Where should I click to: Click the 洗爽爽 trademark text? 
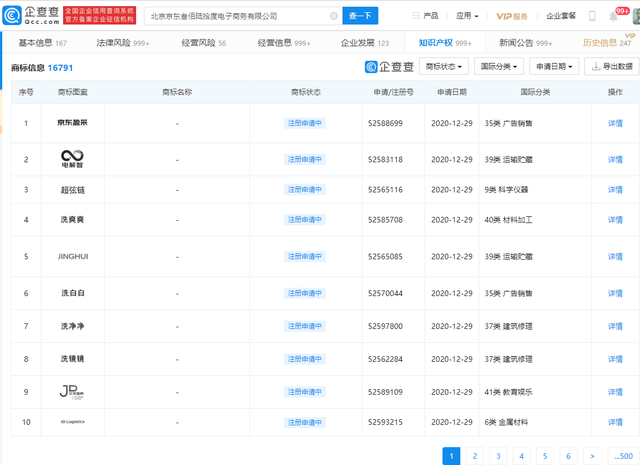pyautogui.click(x=73, y=220)
